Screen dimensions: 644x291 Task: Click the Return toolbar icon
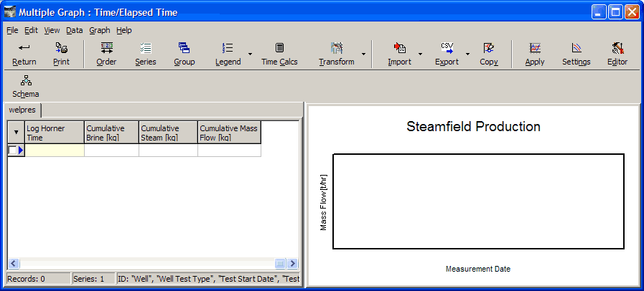tap(24, 48)
